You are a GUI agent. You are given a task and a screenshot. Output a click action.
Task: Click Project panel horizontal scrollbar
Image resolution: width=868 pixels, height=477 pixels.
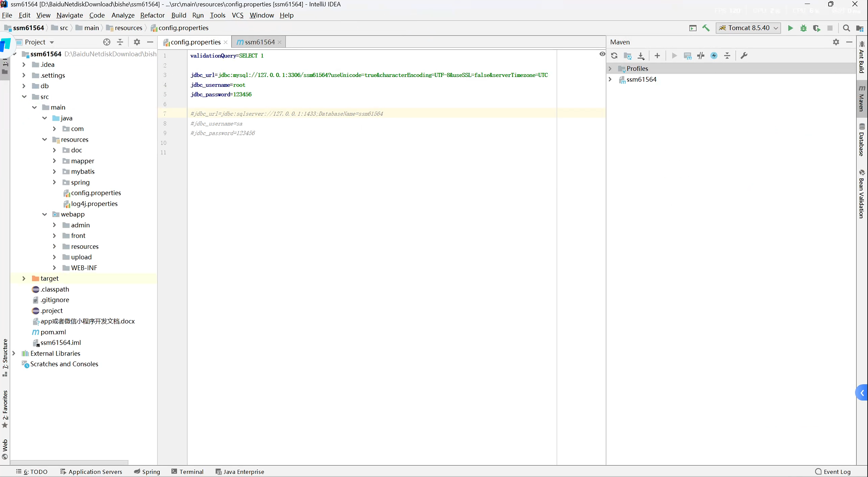69,462
